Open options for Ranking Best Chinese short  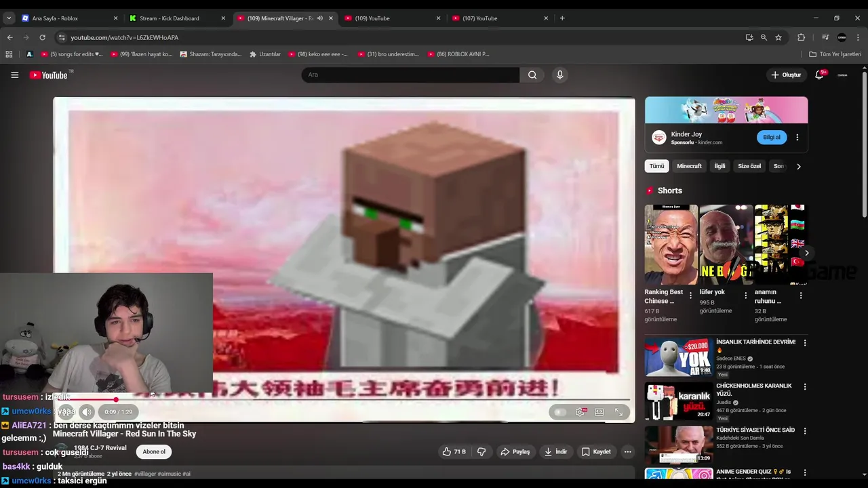point(690,296)
